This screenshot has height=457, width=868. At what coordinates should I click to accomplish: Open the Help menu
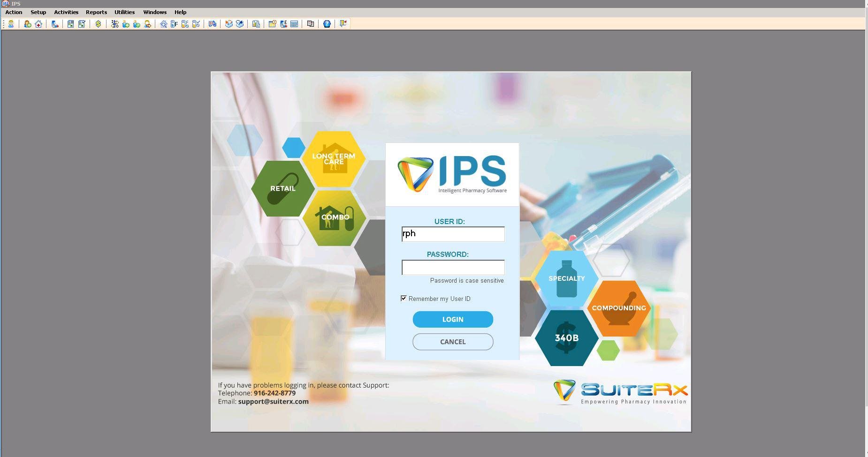point(180,12)
